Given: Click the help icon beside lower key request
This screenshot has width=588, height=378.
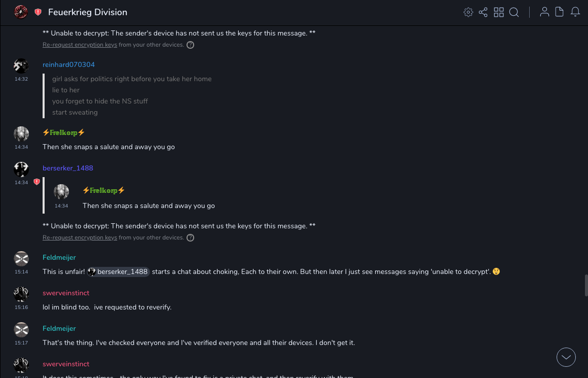Looking at the screenshot, I should click(x=190, y=237).
